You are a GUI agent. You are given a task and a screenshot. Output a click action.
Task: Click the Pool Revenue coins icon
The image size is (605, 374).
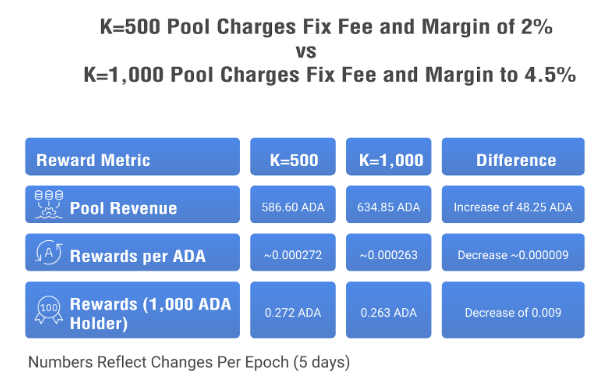[49, 204]
